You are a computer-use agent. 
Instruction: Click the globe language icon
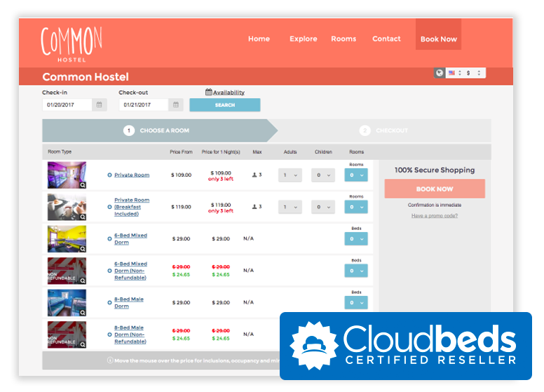[440, 73]
